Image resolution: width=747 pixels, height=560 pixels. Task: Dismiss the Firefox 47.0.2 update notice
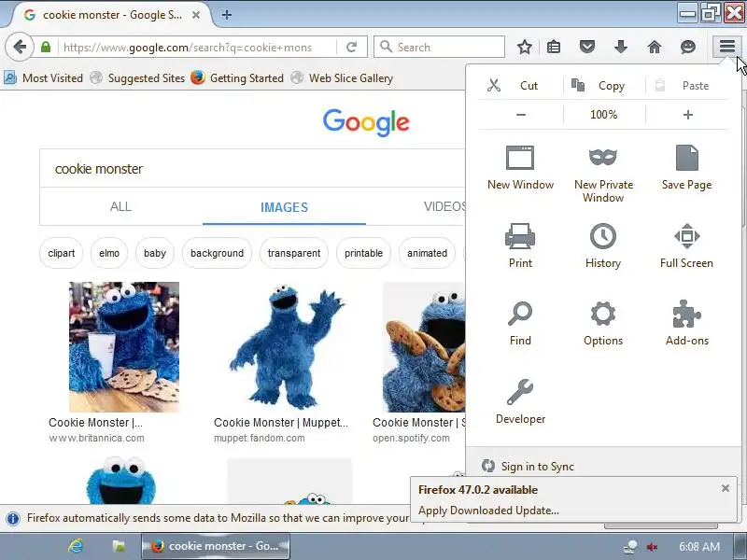pos(726,488)
